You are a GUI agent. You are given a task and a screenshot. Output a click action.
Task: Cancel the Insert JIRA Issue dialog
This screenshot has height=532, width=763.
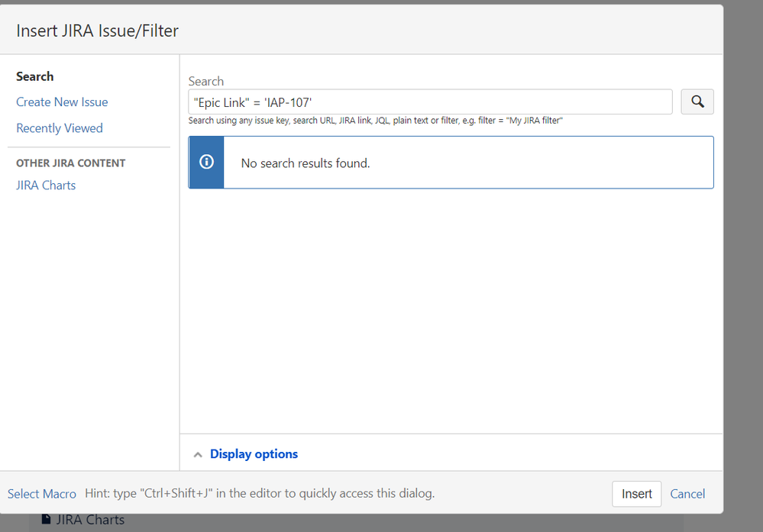tap(687, 494)
